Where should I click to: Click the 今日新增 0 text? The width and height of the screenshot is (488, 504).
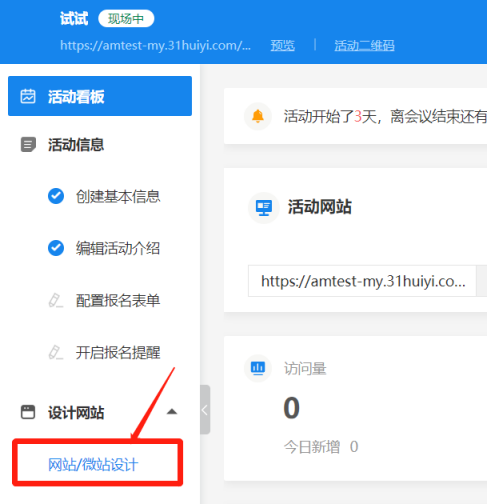pyautogui.click(x=321, y=447)
